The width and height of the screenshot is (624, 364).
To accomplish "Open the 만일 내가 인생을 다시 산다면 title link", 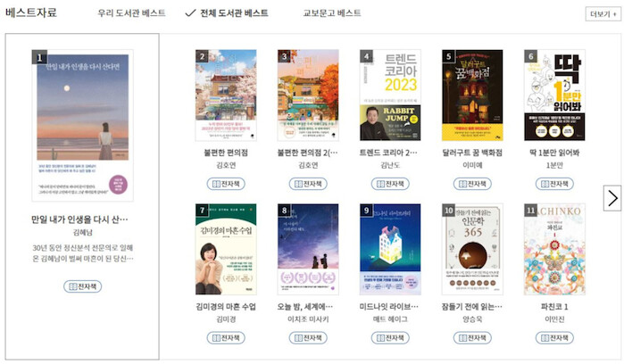I will tap(79, 219).
